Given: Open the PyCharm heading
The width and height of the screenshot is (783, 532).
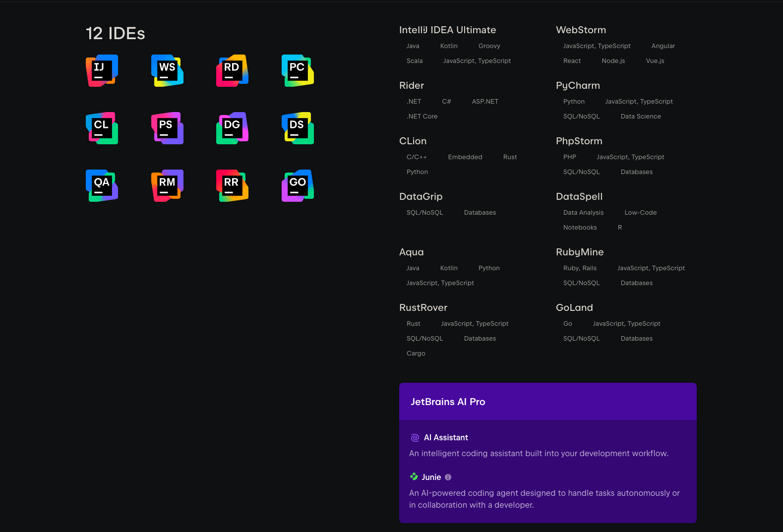Looking at the screenshot, I should click(578, 86).
